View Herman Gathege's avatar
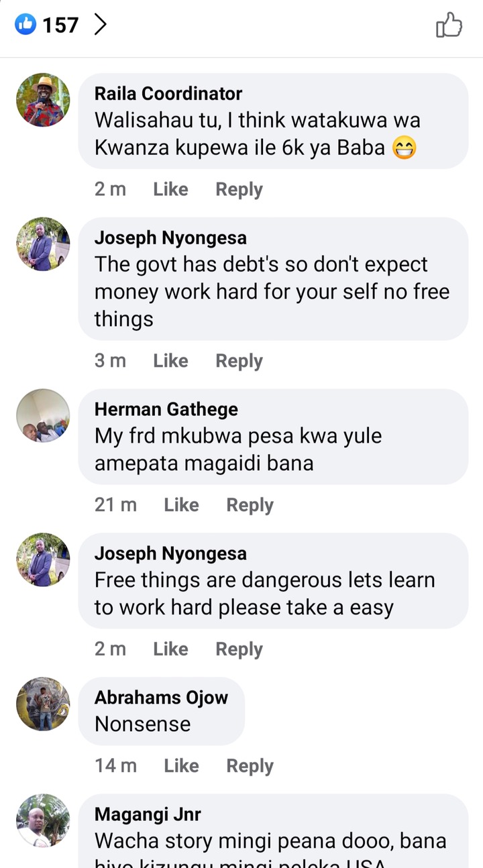 (x=43, y=416)
